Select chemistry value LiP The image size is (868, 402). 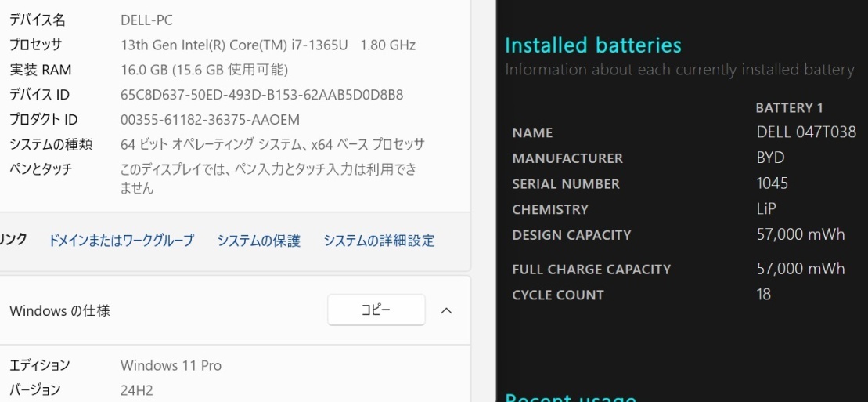[766, 208]
